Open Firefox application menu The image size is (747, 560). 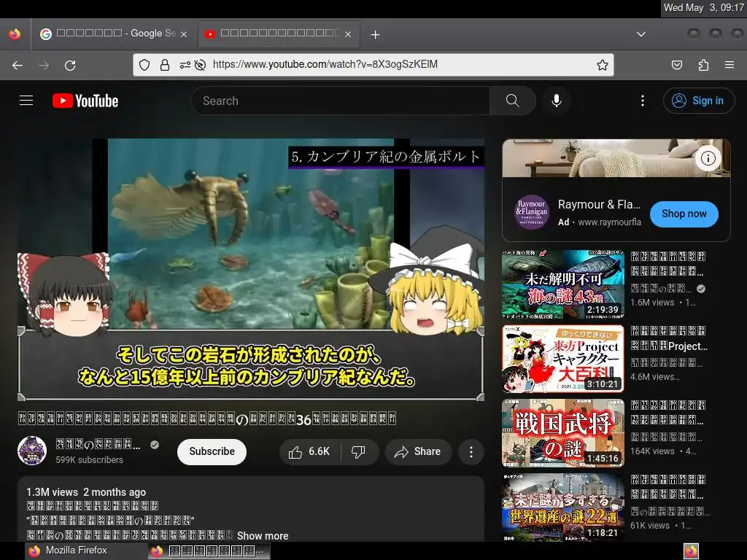click(x=729, y=65)
